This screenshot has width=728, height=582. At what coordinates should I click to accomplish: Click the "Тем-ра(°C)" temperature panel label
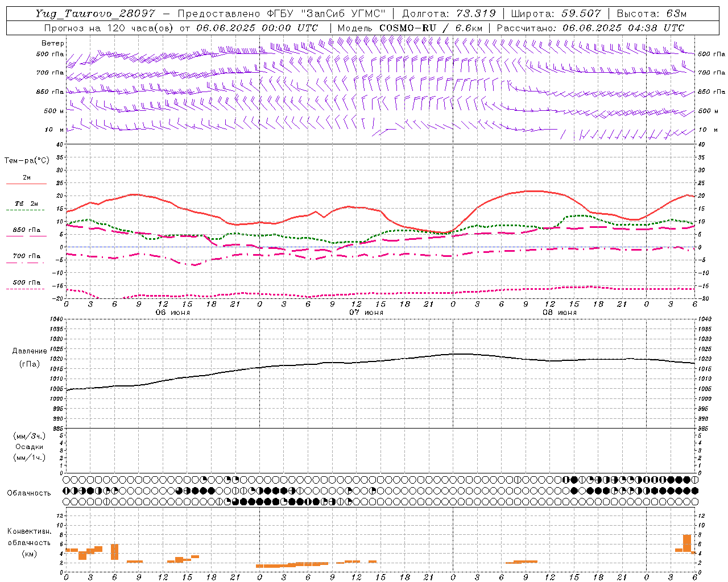click(27, 161)
